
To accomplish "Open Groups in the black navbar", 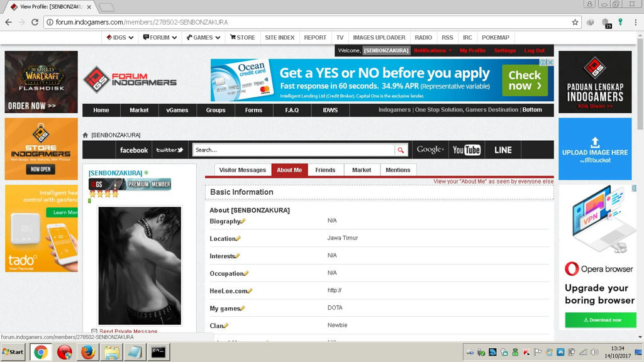I will point(216,110).
